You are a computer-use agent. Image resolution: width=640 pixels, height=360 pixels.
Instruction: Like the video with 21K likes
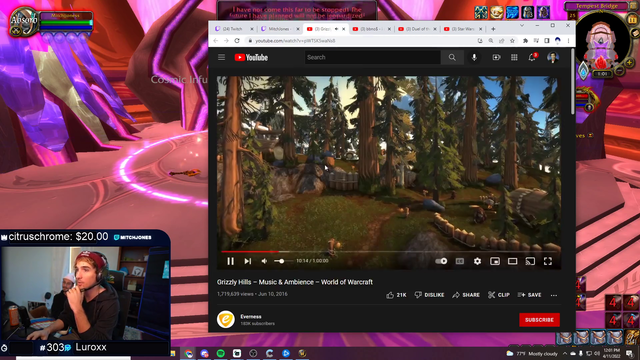(396, 295)
